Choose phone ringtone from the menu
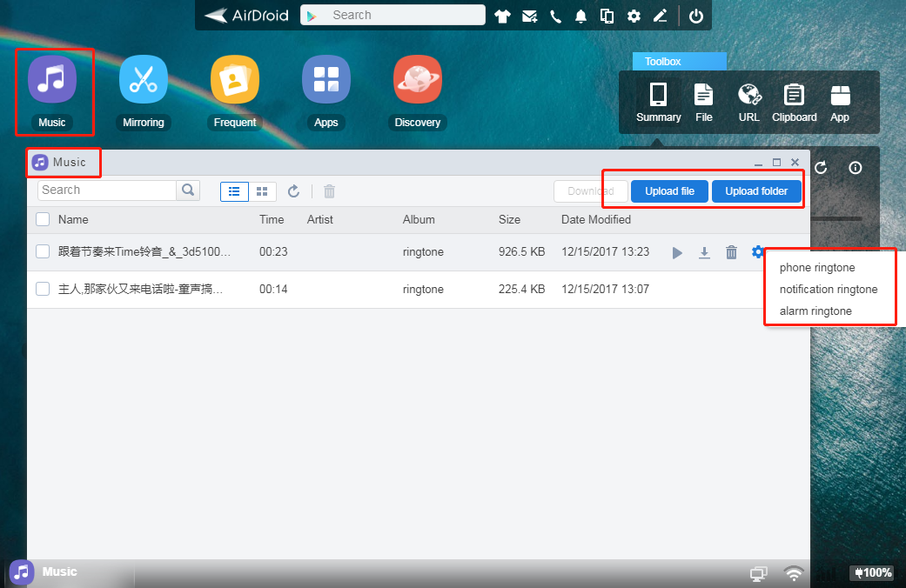 (x=817, y=268)
